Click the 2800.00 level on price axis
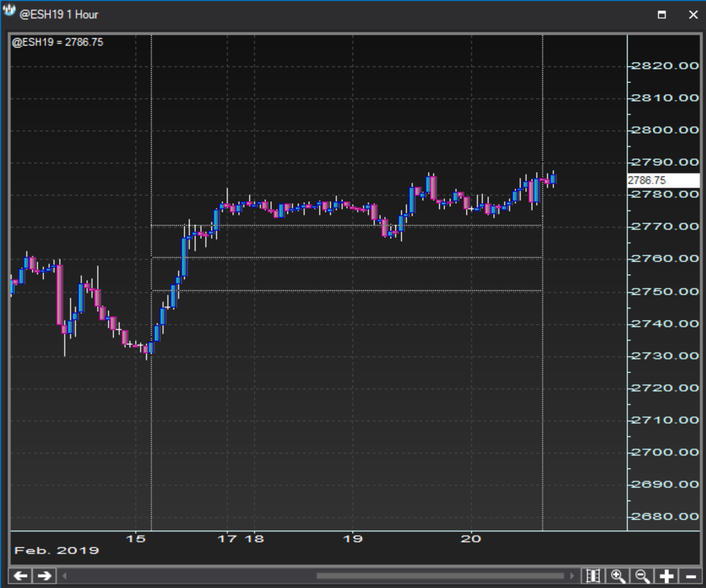Screen dimensions: 706x588 666,130
